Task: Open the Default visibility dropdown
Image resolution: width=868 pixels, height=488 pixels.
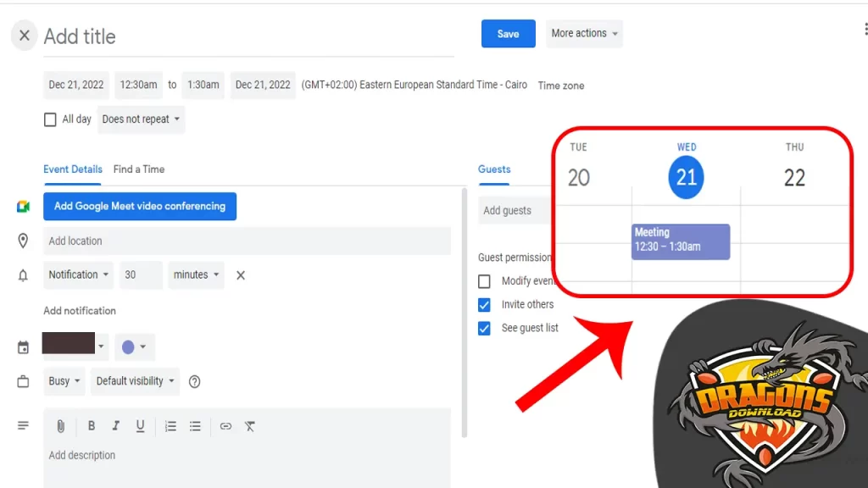Action: [x=134, y=381]
